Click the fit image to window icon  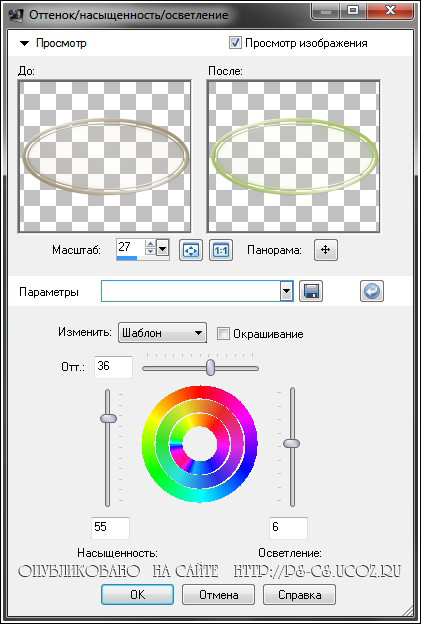click(x=191, y=250)
